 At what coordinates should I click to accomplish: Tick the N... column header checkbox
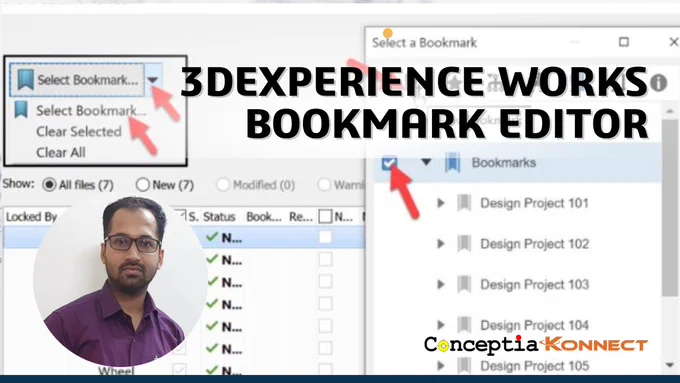click(325, 216)
